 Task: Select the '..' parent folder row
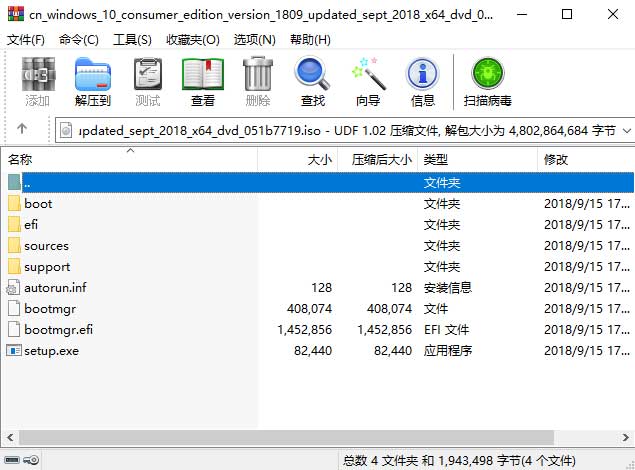click(321, 182)
